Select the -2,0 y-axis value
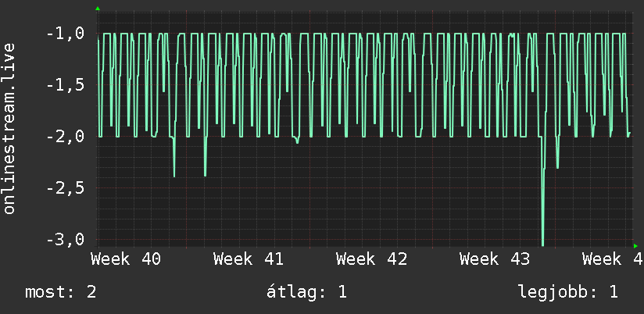Image resolution: width=644 pixels, height=314 pixels. pyautogui.click(x=66, y=137)
